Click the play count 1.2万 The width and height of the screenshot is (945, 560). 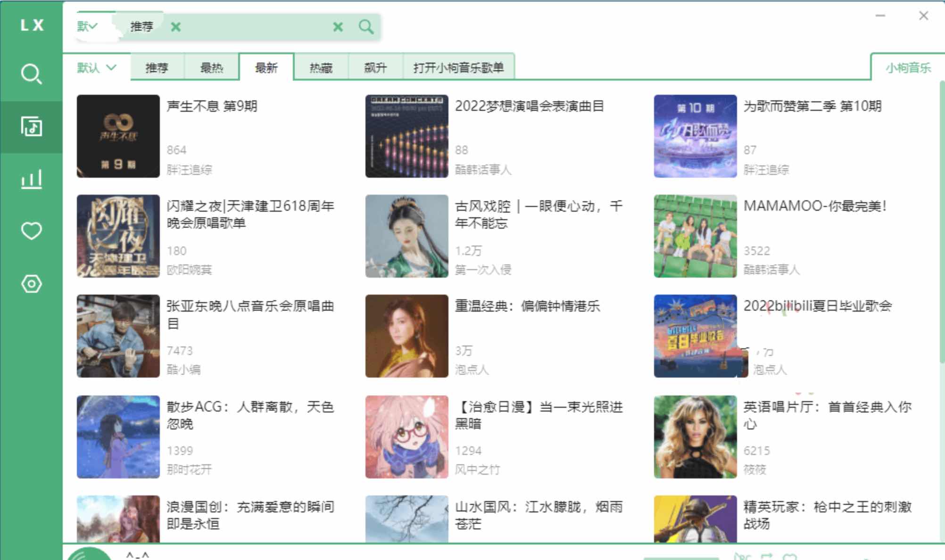[x=468, y=251]
